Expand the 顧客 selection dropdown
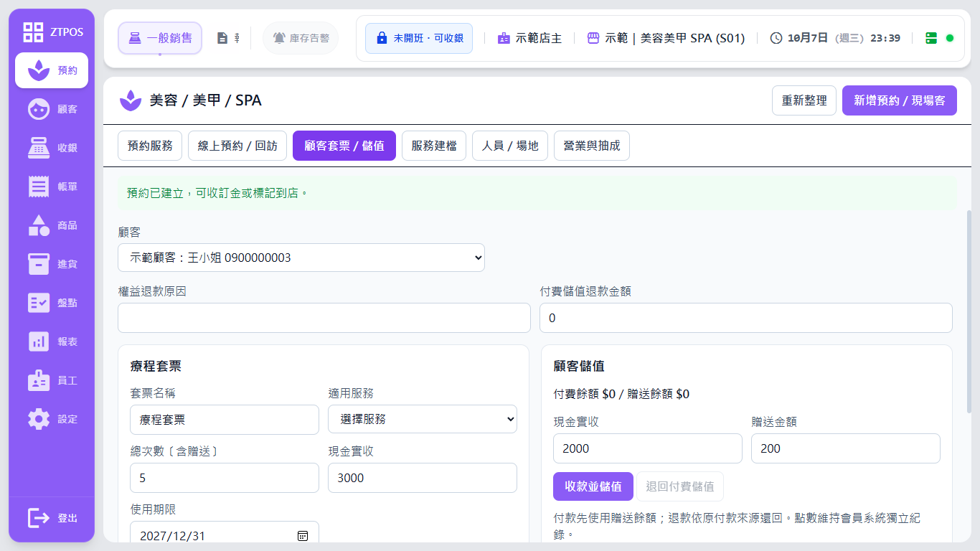The image size is (980, 551). coord(301,258)
